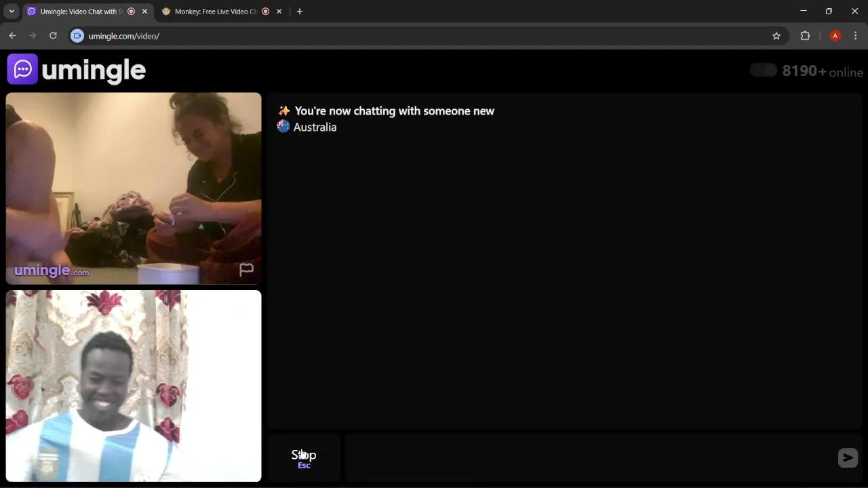Open a new browser tab
The width and height of the screenshot is (868, 488).
click(x=300, y=12)
